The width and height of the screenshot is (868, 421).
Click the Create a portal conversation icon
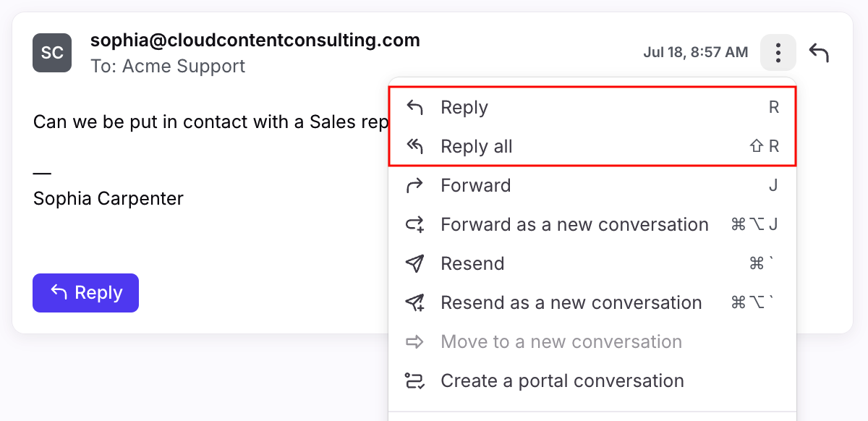(414, 381)
